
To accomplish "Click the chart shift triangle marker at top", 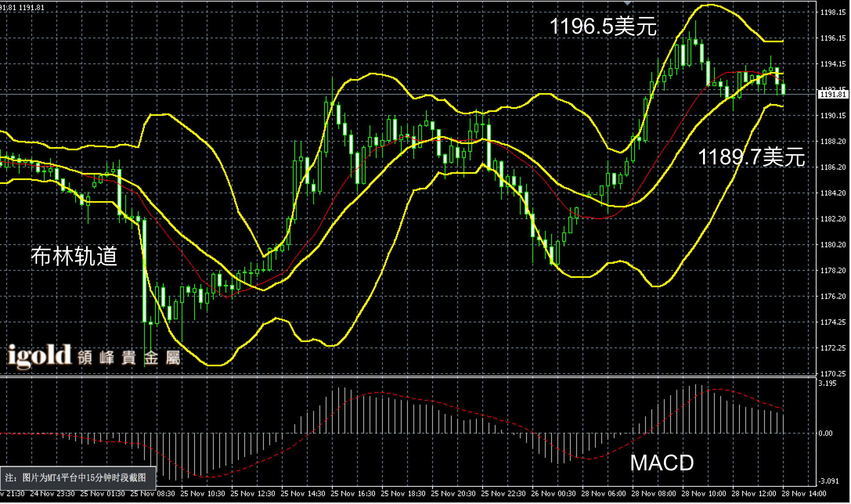I will [x=627, y=3].
